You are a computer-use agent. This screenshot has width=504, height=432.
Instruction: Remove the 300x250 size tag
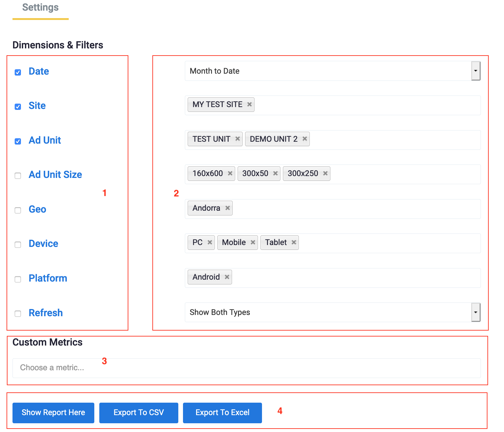point(325,174)
